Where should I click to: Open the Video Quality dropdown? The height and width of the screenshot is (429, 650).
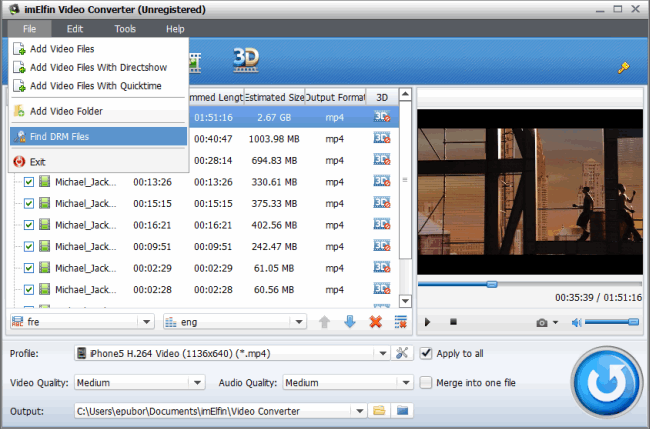197,383
